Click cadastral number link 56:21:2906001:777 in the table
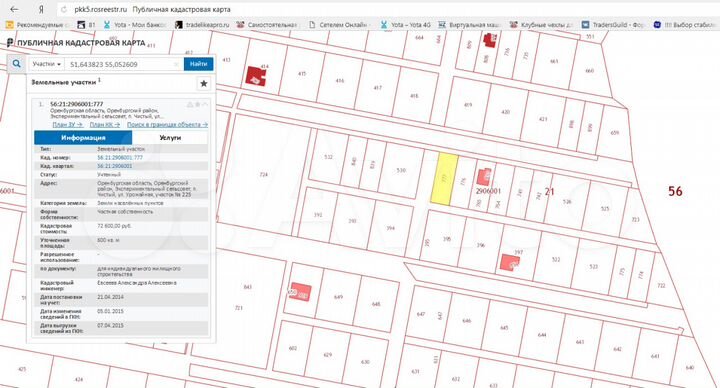Image resolution: width=720 pixels, height=388 pixels. coord(120,157)
